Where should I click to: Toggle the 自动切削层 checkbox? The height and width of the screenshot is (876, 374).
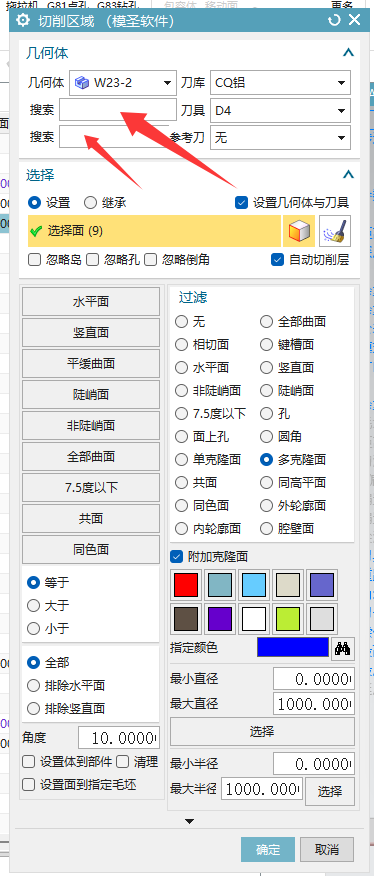[x=277, y=260]
